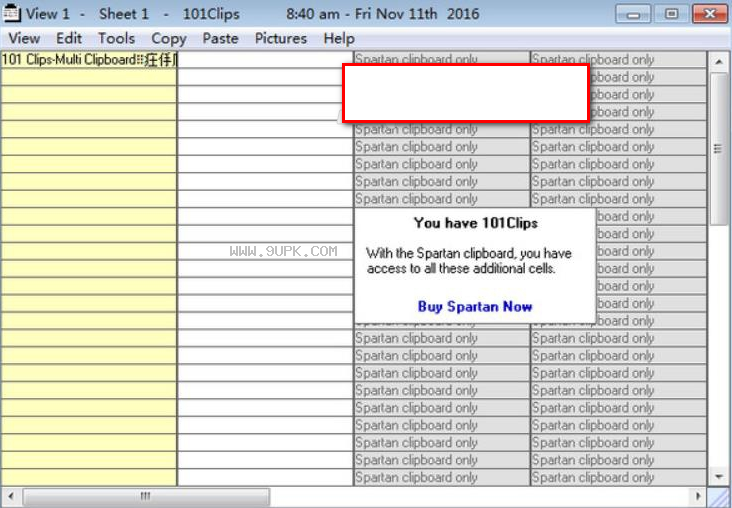
Task: Select the cell containing "101 Clips-Multi Clipboard"
Action: [89, 60]
